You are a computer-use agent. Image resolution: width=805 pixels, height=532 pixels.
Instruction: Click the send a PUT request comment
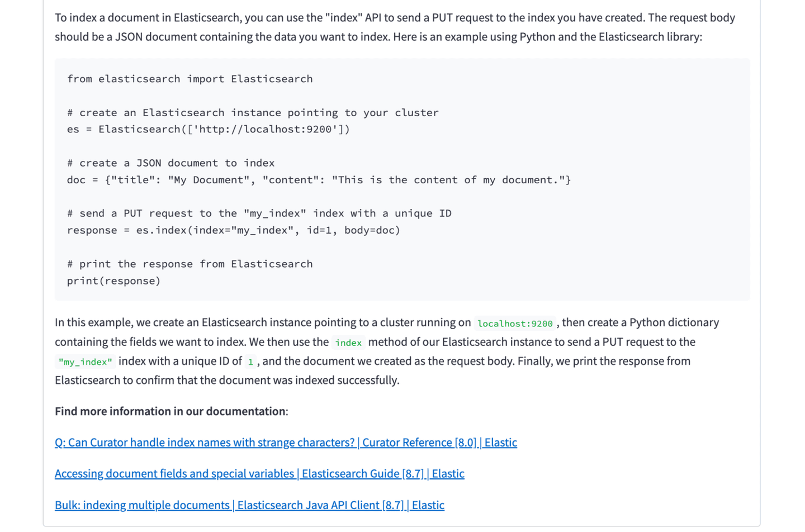(x=259, y=213)
